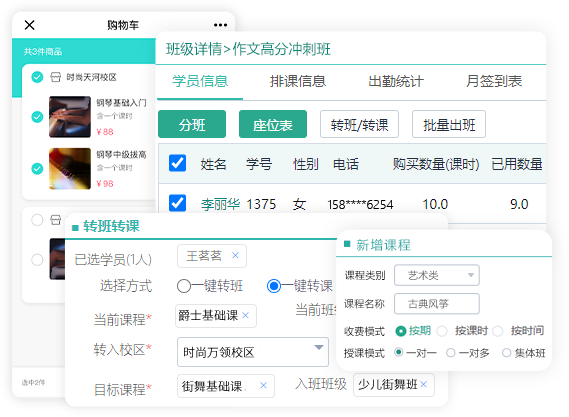Click the 学号 column header
569x417 pixels.
259,164
